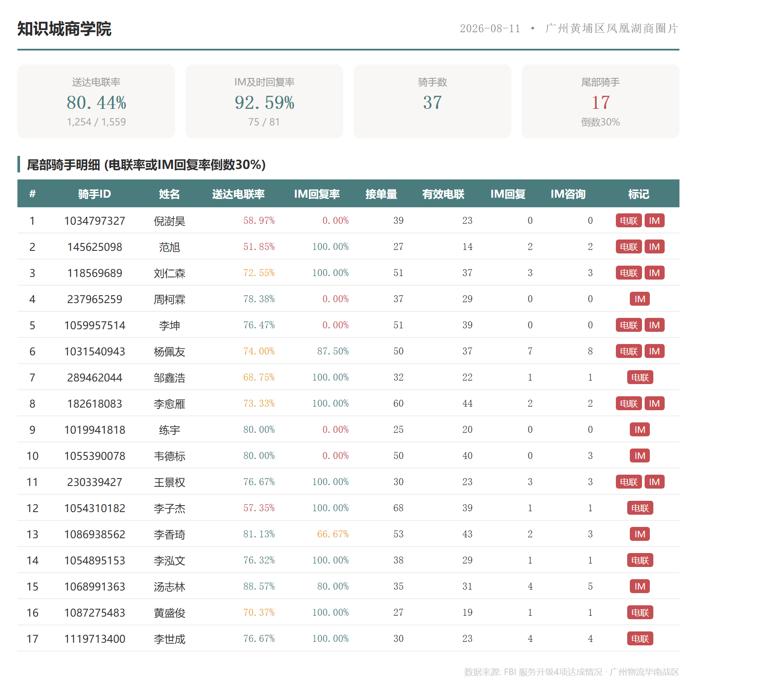Image resolution: width=784 pixels, height=695 pixels.
Task: Click the 电联 tag in 李子杰's row
Action: tap(640, 508)
